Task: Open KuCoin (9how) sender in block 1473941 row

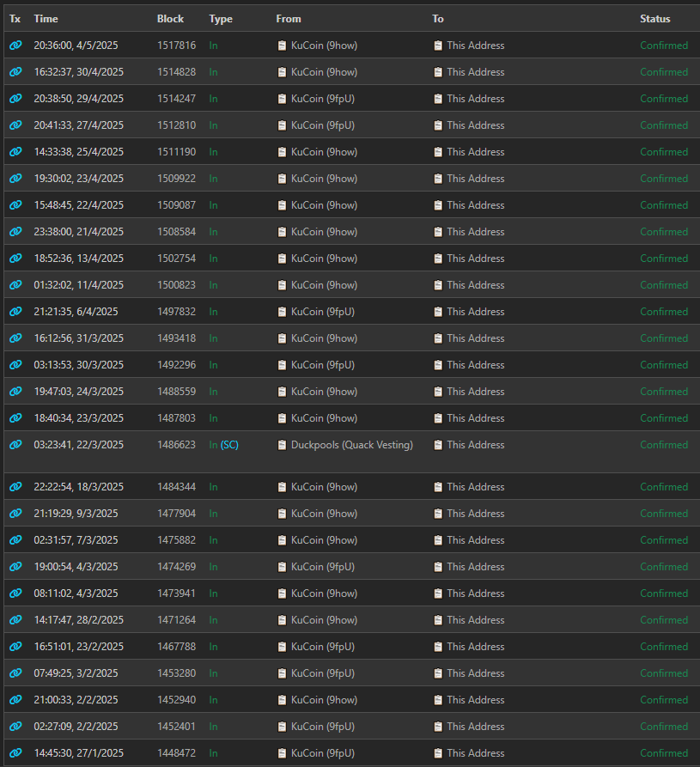Action: (324, 593)
